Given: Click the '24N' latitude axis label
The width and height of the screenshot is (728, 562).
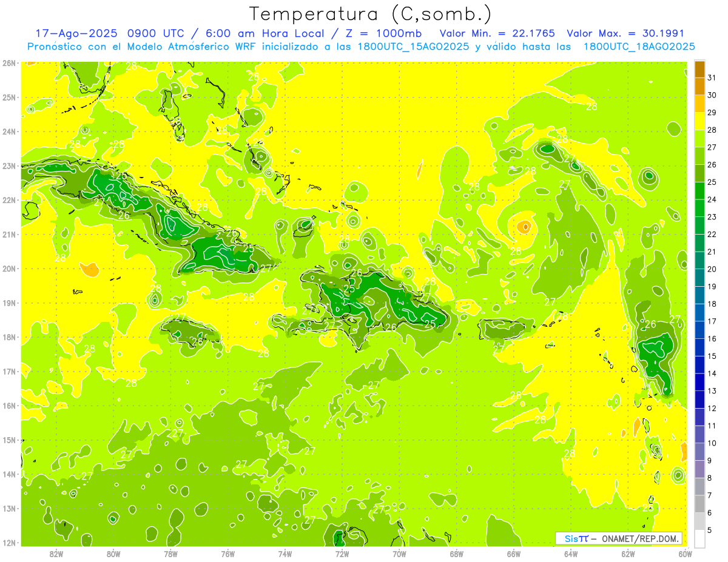Looking at the screenshot, I should tap(9, 132).
